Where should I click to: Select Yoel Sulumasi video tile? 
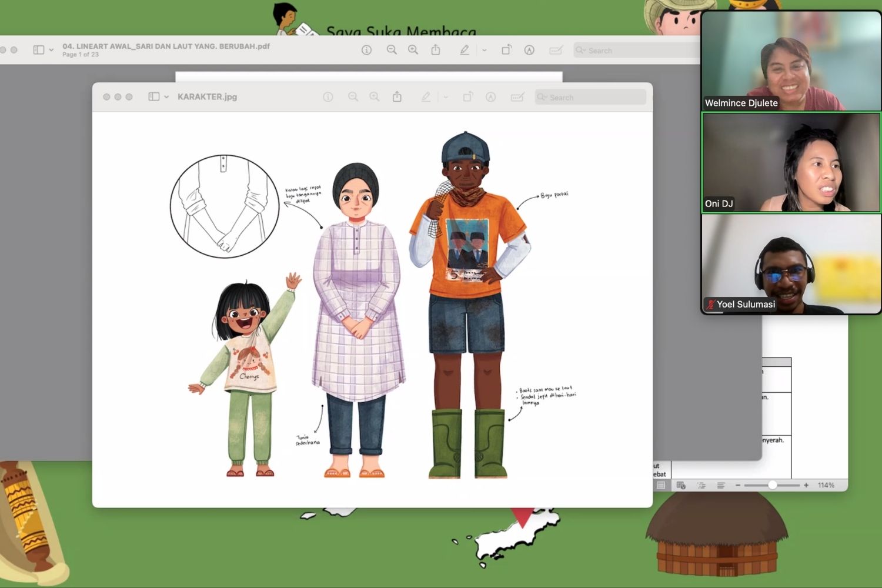click(x=791, y=263)
